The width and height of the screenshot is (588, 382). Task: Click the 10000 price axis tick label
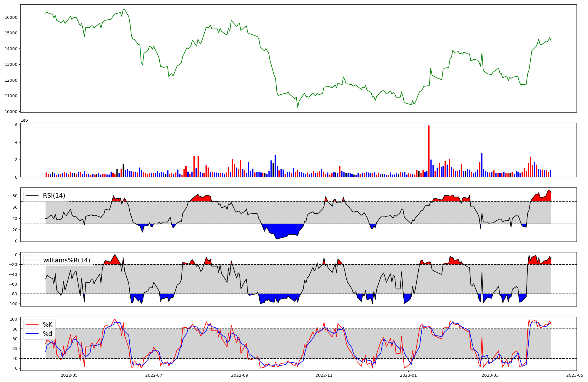[x=11, y=112]
